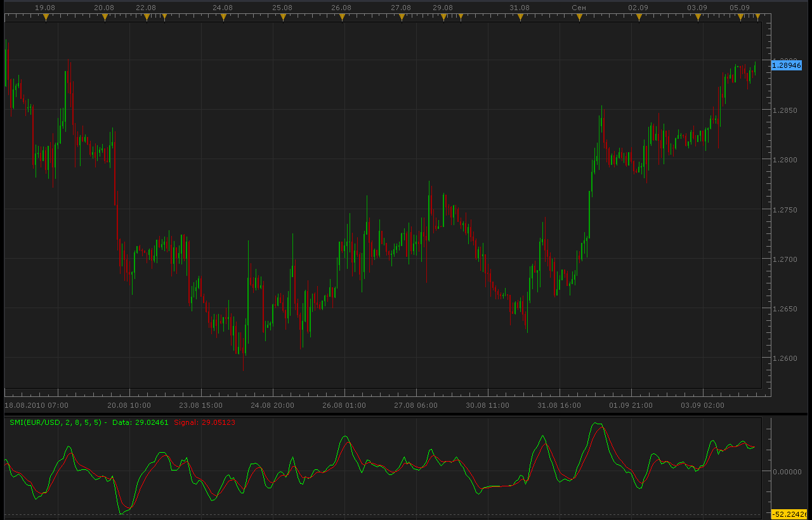Click the Сен month marker triangle
Image resolution: width=812 pixels, height=520 pixels.
(x=579, y=18)
